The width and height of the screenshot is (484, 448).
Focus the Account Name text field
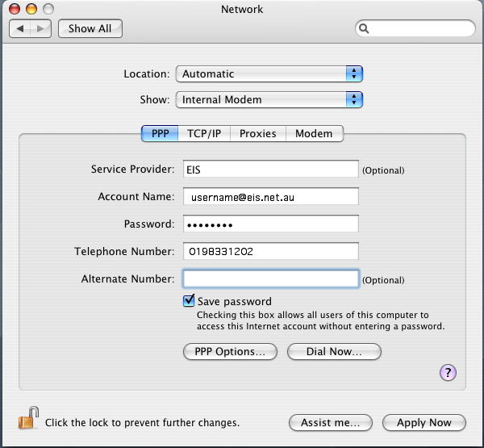click(x=270, y=196)
